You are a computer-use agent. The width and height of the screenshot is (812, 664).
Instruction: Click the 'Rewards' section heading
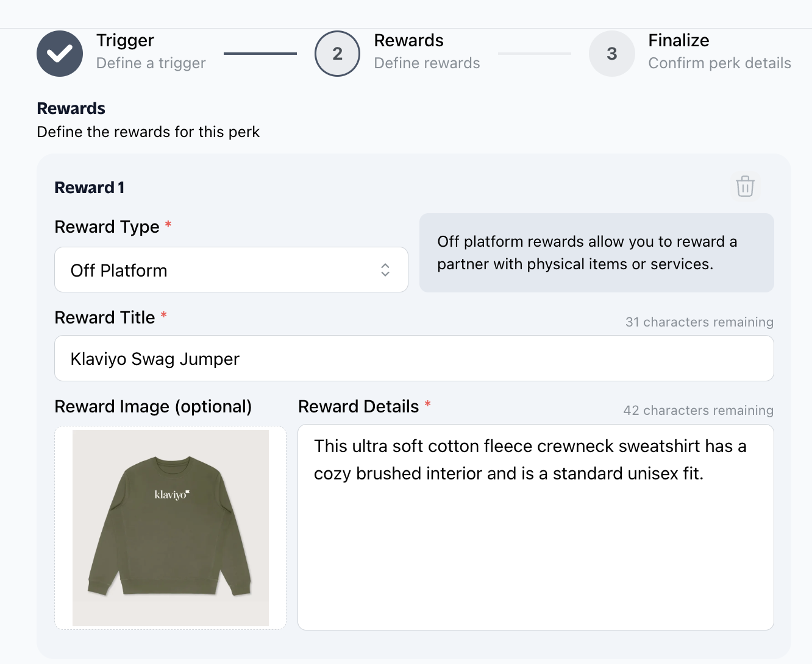(x=71, y=108)
